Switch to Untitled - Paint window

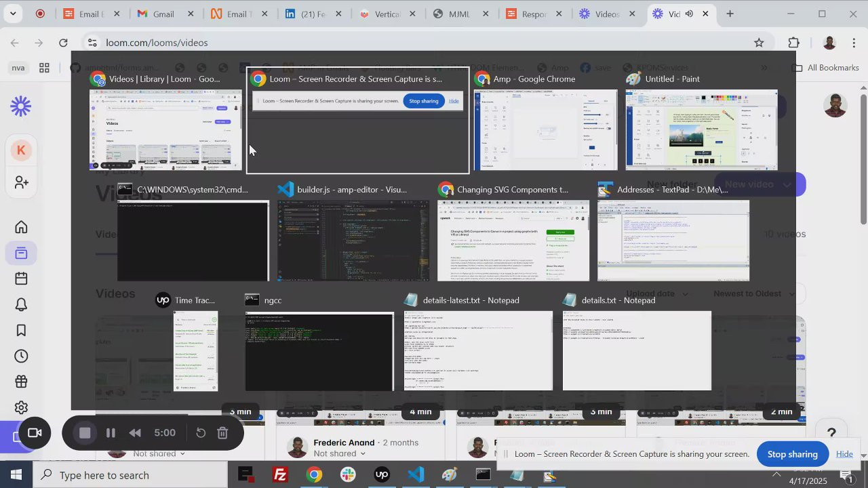point(701,121)
